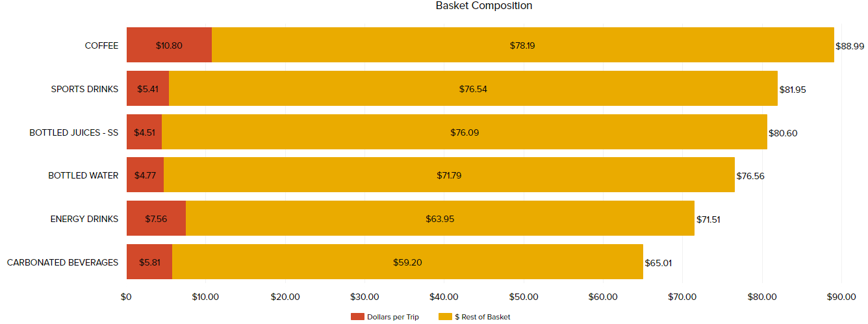Screen dimensions: 868x324
Task: Click the COFFEE category axis label
Action: (101, 45)
